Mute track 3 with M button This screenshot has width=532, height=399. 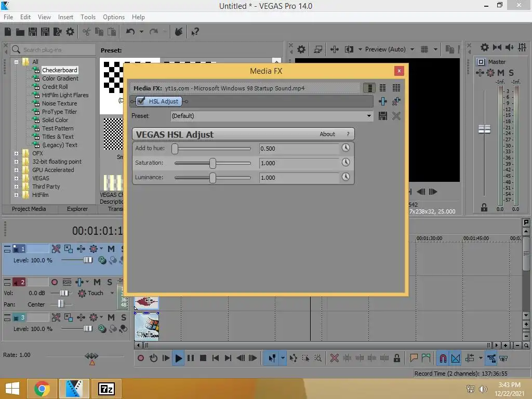pyautogui.click(x=111, y=317)
